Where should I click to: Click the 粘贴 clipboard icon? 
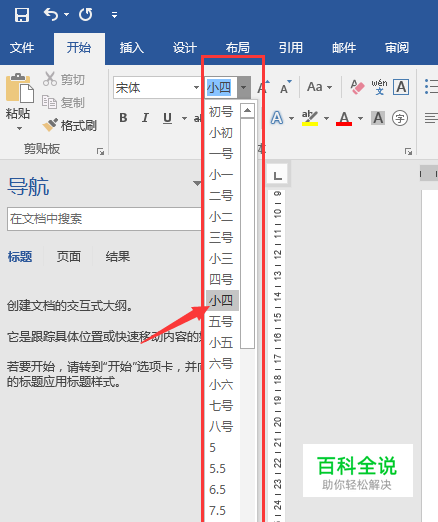click(x=19, y=88)
